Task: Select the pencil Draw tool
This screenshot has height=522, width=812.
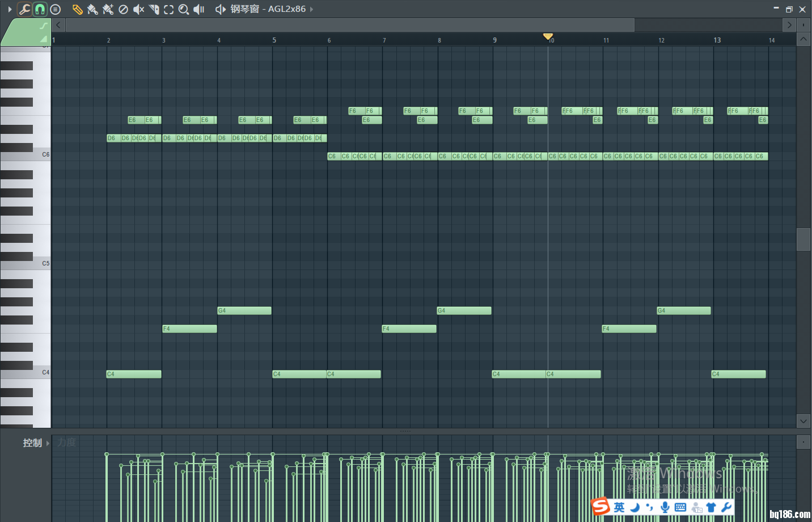Action: (77, 9)
